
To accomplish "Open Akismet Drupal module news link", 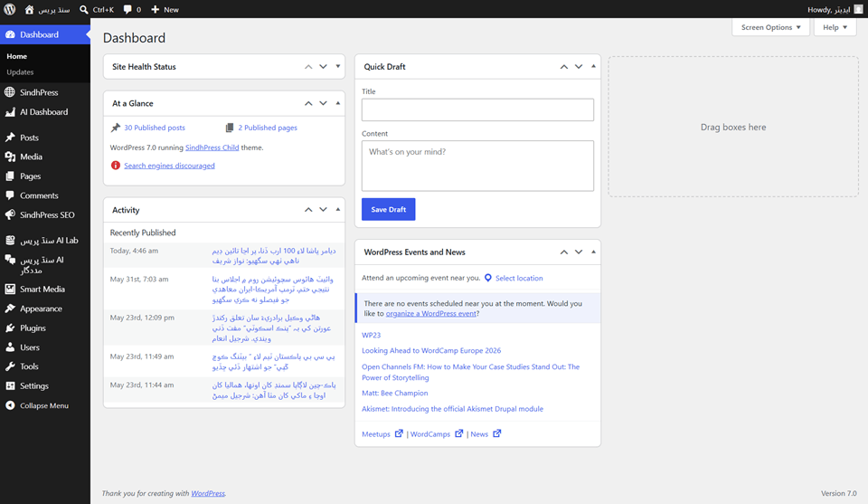I will pyautogui.click(x=452, y=409).
